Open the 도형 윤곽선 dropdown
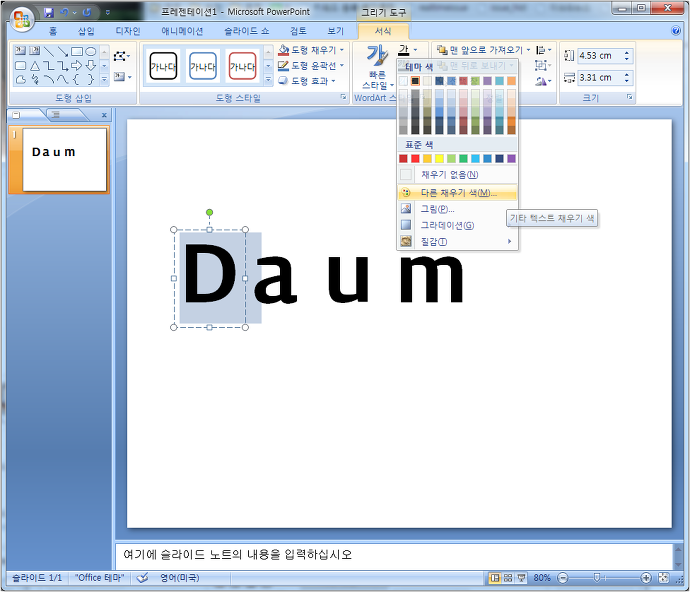The image size is (690, 592). tap(312, 66)
